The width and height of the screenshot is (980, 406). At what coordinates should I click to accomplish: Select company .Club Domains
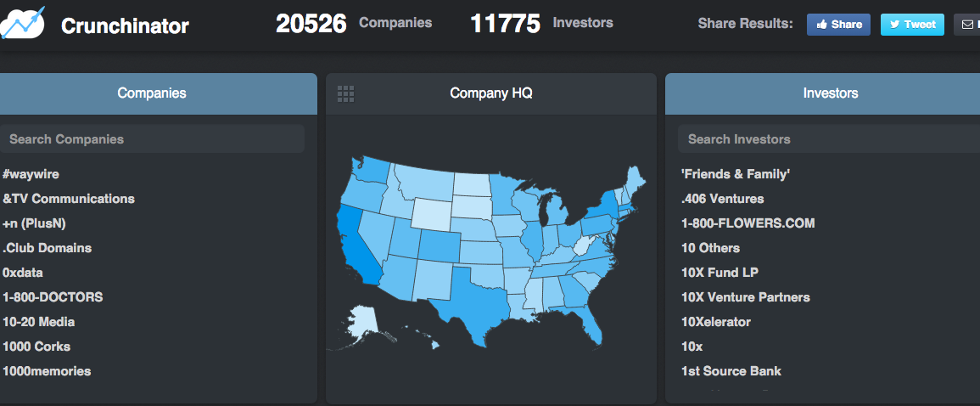tap(47, 248)
